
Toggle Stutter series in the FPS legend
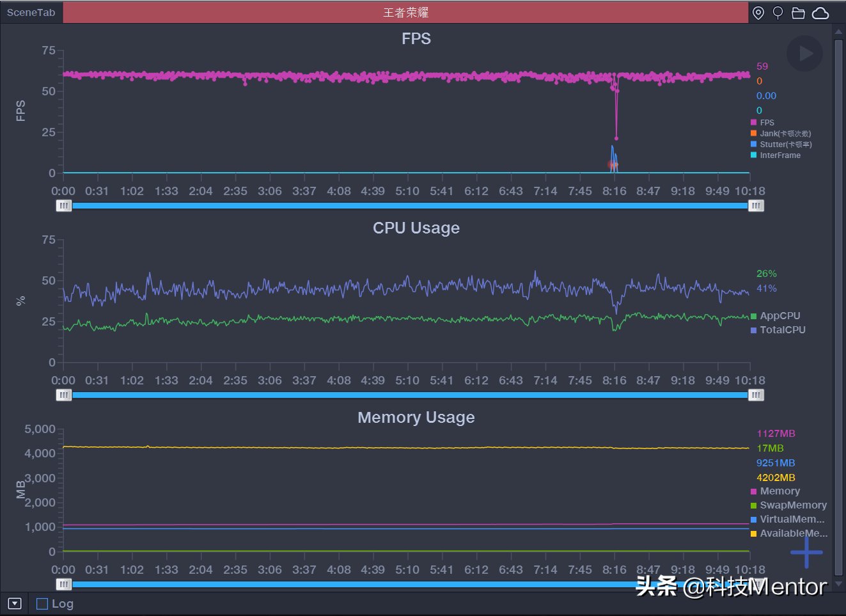pos(781,144)
